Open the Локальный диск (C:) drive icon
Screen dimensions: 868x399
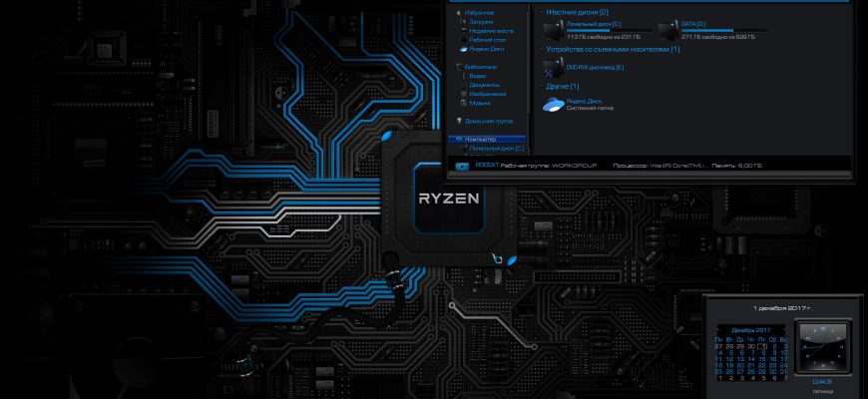point(553,31)
